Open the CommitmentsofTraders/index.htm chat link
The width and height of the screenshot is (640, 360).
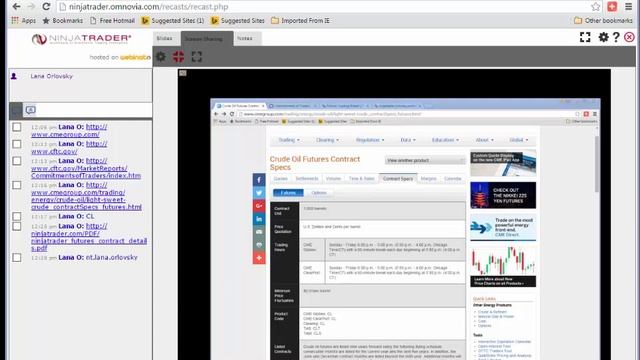pyautogui.click(x=86, y=168)
